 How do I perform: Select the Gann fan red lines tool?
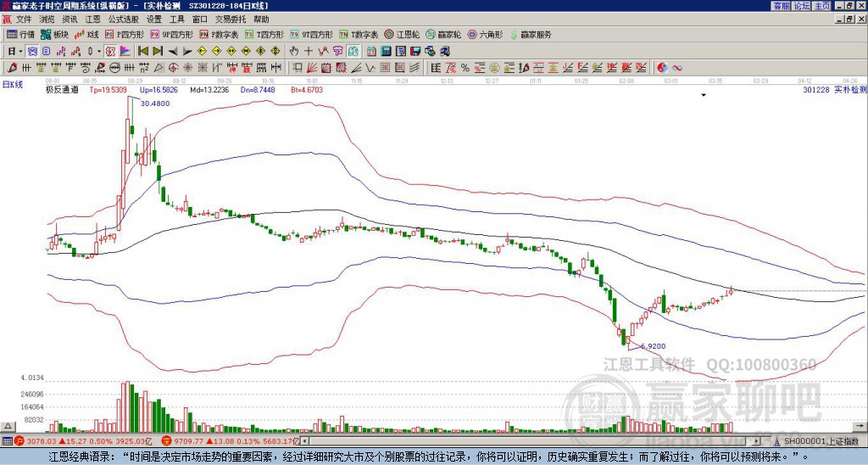pyautogui.click(x=312, y=68)
